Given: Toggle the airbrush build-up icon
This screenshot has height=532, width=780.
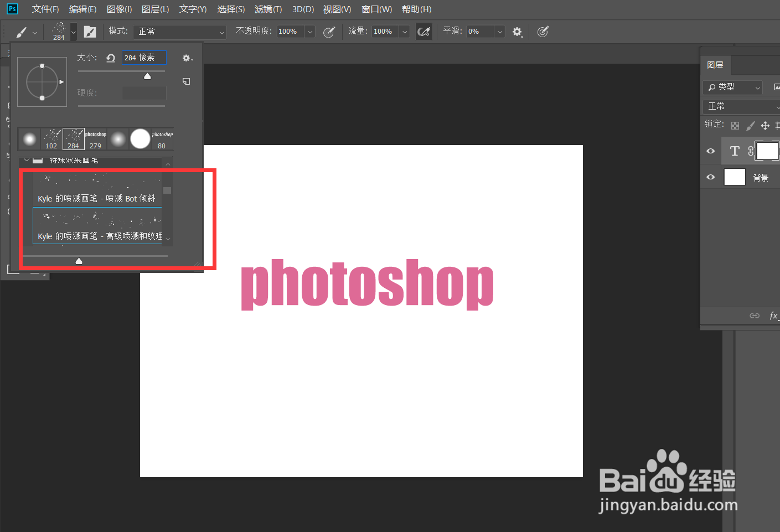Looking at the screenshot, I should click(x=424, y=32).
